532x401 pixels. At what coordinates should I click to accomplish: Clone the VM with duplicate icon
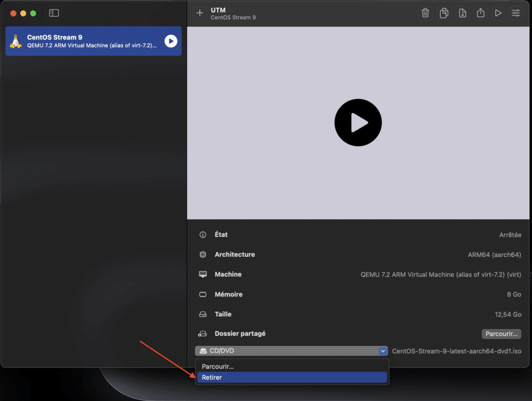tap(444, 13)
